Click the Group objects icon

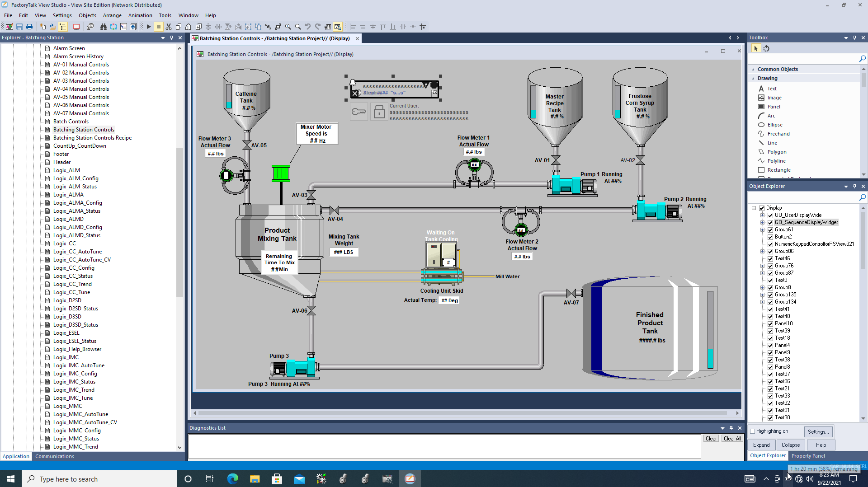coord(248,27)
